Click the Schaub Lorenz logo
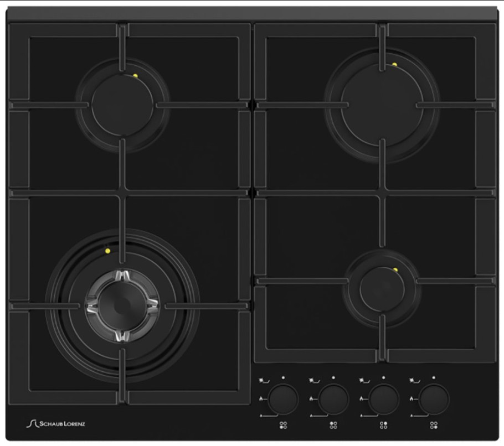504x446 pixels. [x=56, y=424]
